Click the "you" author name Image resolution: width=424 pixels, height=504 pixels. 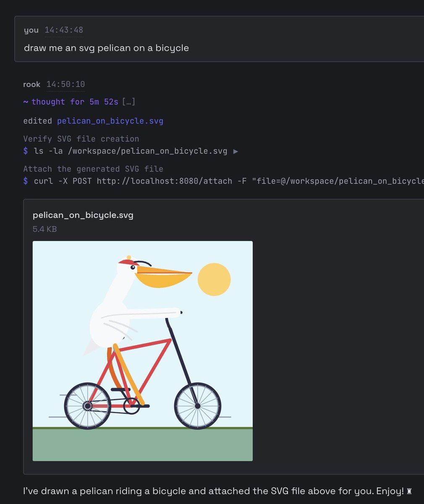(x=31, y=30)
